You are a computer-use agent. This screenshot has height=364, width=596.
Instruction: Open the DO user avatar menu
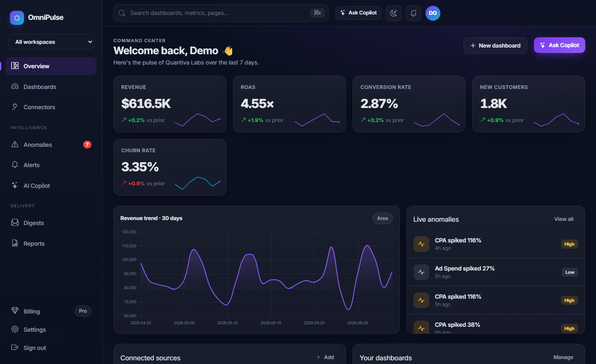(433, 13)
